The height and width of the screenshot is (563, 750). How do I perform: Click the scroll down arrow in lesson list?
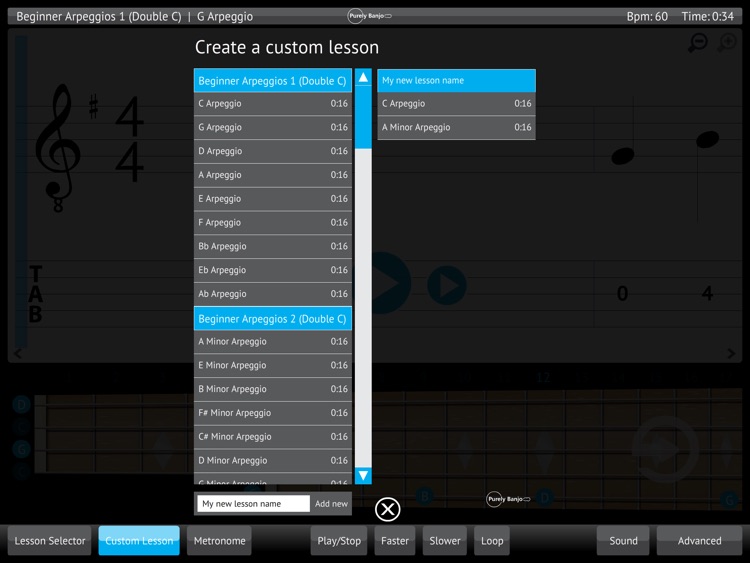point(364,475)
